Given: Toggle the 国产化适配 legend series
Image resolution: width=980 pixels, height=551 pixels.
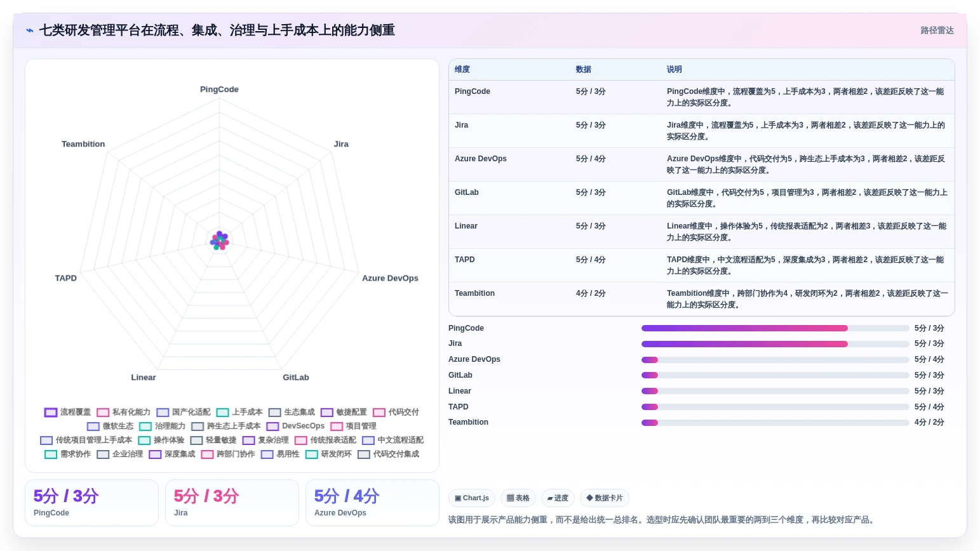Looking at the screenshot, I should tap(184, 412).
